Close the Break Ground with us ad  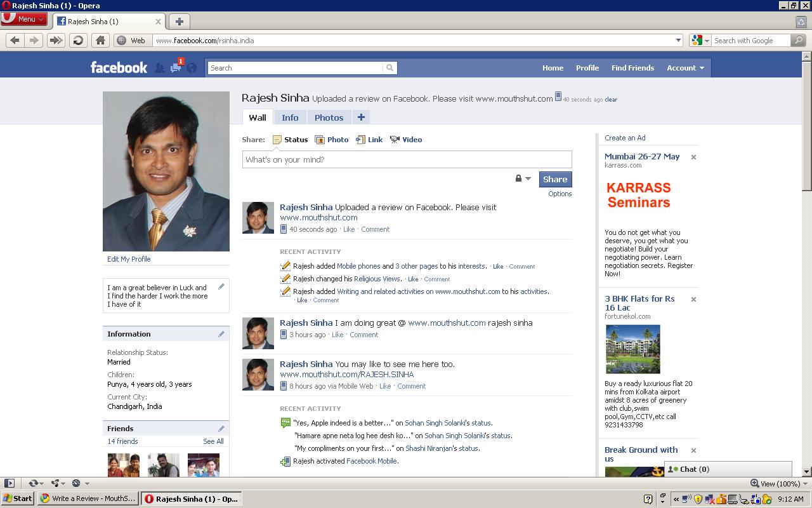[x=693, y=450]
